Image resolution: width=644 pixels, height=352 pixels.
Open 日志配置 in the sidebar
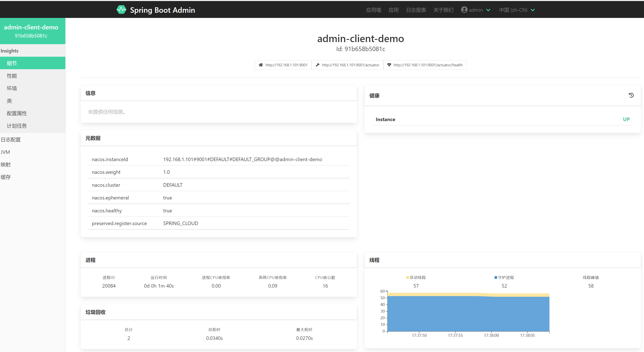(x=33, y=139)
